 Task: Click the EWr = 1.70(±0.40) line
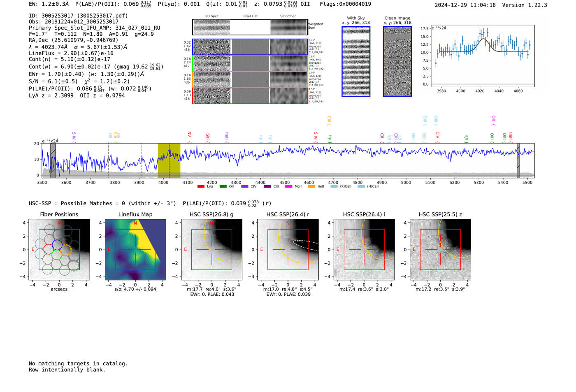click(86, 74)
